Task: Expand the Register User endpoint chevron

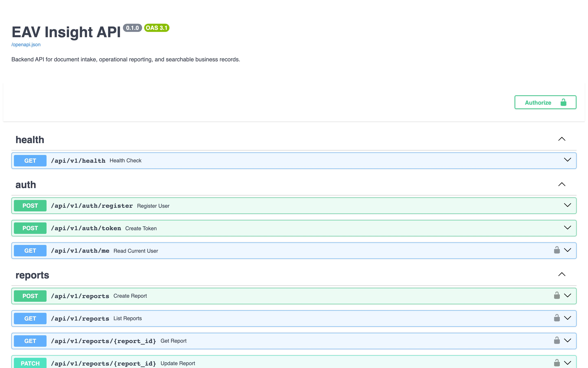Action: tap(567, 205)
